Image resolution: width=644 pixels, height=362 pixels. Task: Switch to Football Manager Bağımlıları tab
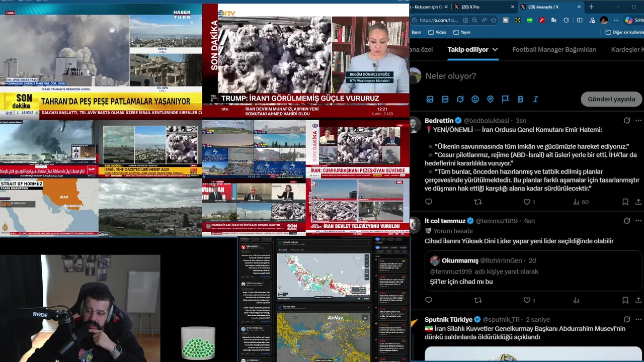pyautogui.click(x=554, y=49)
